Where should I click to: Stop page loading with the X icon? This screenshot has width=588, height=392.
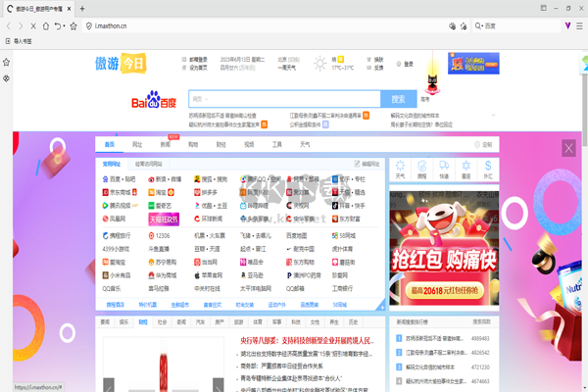[x=33, y=25]
